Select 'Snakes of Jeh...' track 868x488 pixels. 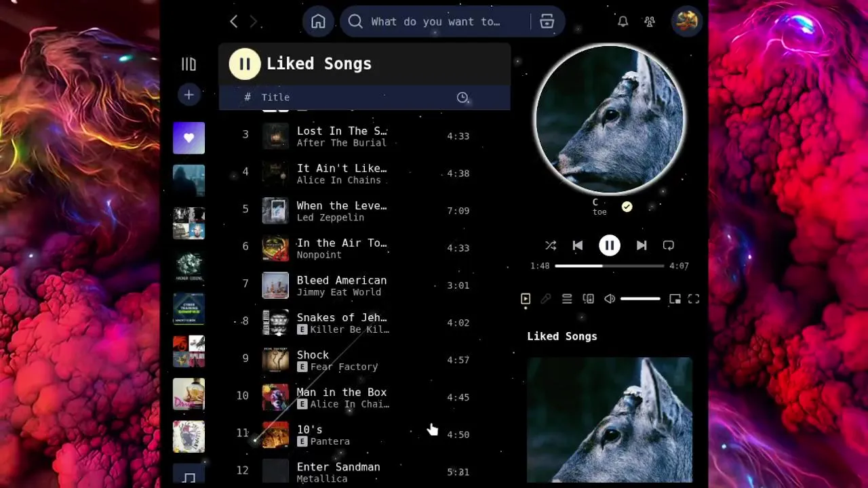[x=342, y=317]
